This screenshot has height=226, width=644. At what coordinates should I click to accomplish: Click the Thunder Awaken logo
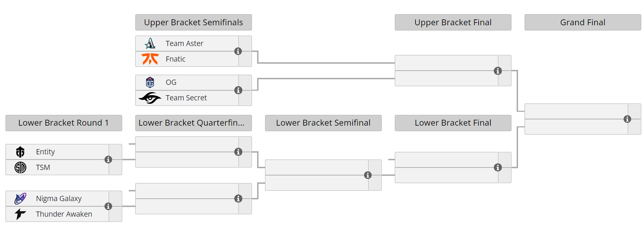pyautogui.click(x=20, y=214)
